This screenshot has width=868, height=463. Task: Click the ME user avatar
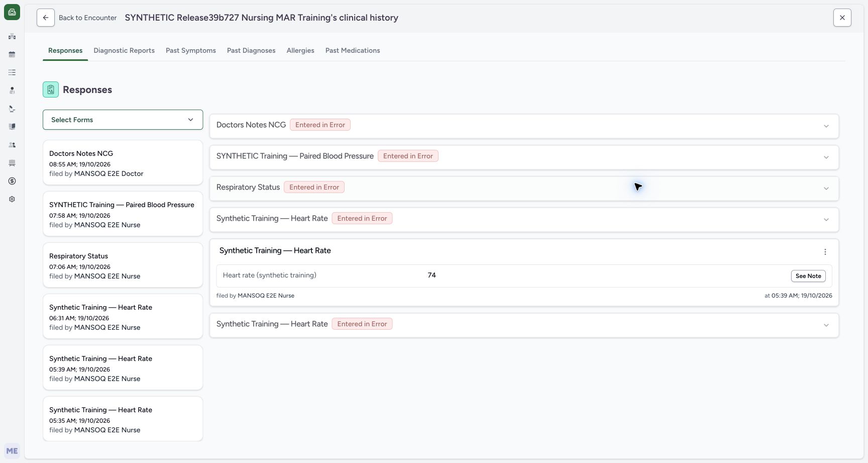pos(12,451)
